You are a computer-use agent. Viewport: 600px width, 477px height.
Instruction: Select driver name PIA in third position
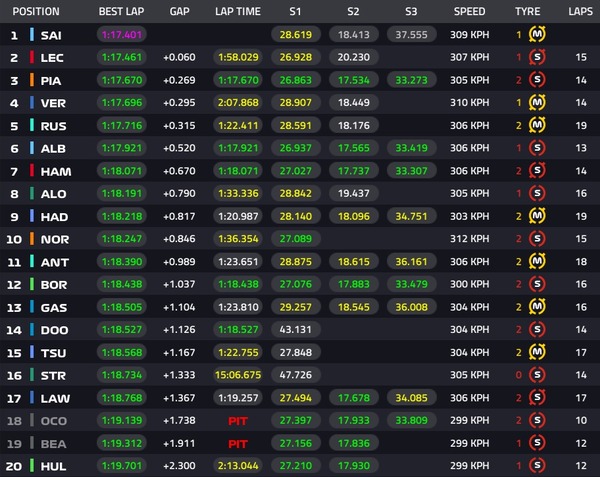pos(53,80)
